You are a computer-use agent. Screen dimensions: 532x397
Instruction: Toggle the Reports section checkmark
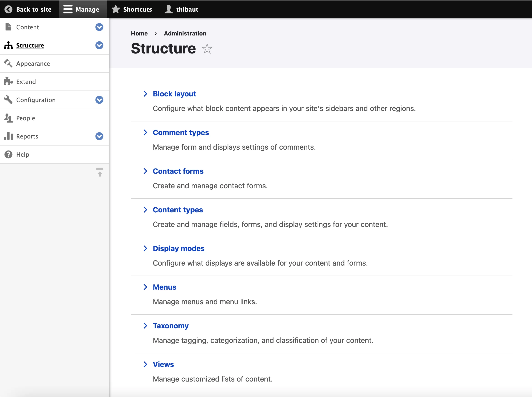(x=99, y=136)
